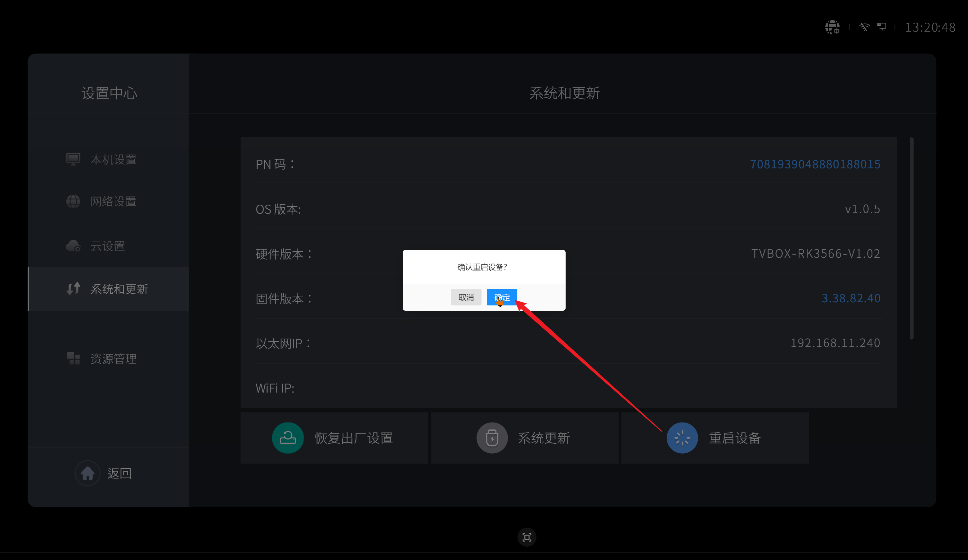
Task: Click the clock showing 13:20:48
Action: [930, 27]
